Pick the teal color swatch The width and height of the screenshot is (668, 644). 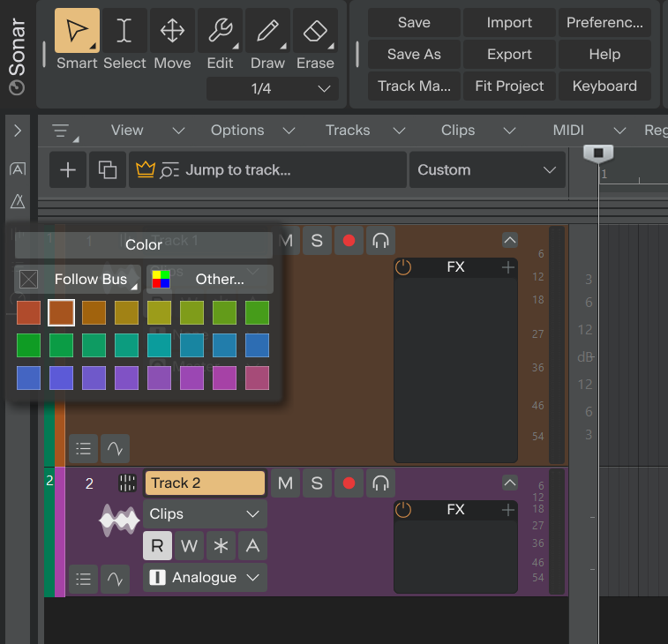coord(160,345)
